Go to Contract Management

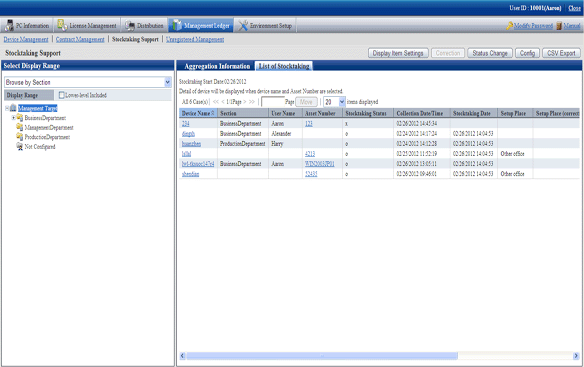click(80, 39)
